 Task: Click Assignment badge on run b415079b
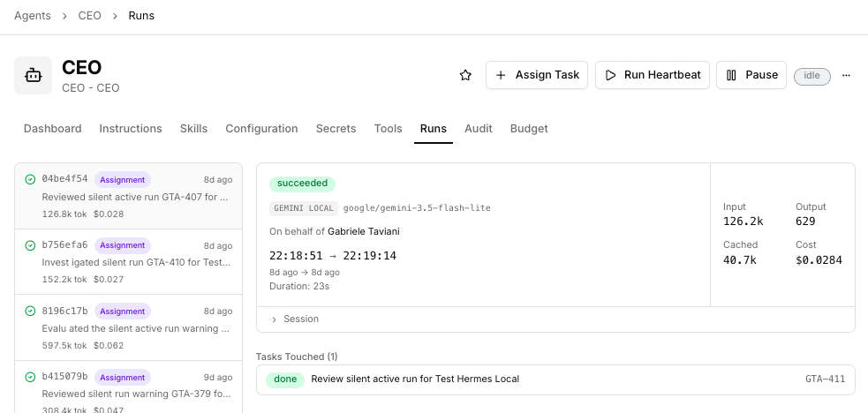123,378
